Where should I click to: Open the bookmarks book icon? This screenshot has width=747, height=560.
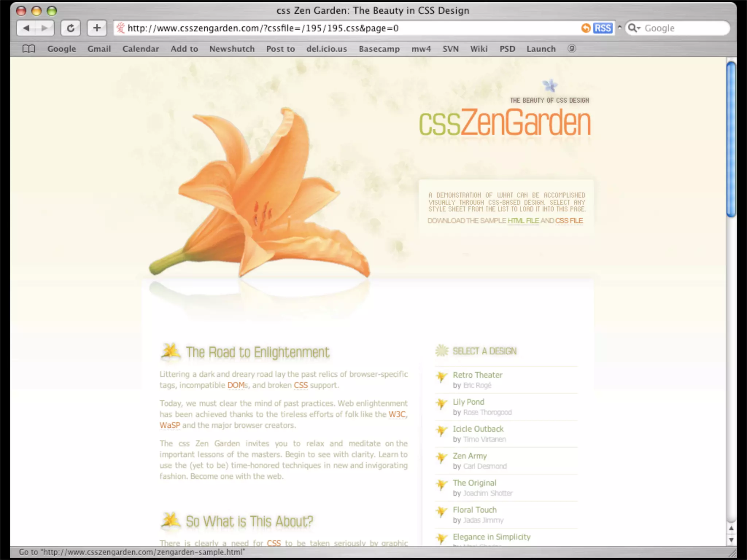[x=29, y=48]
